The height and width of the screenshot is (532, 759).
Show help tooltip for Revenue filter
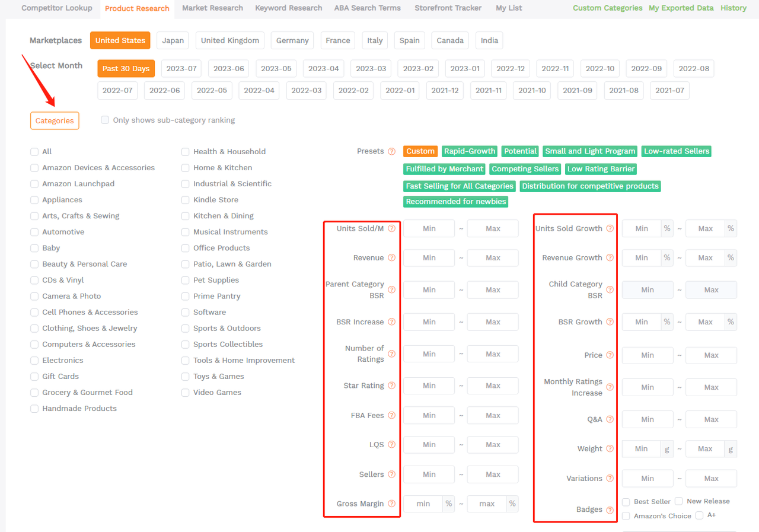(391, 258)
